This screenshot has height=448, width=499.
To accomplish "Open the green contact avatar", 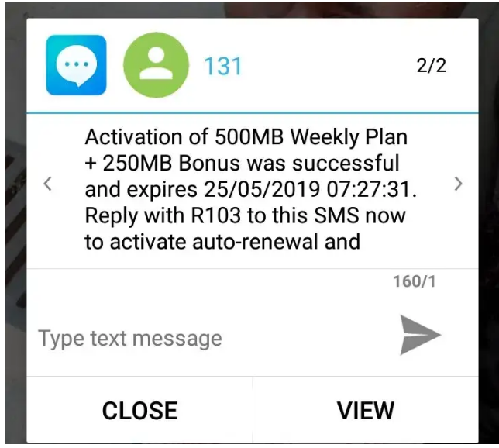I will [156, 65].
